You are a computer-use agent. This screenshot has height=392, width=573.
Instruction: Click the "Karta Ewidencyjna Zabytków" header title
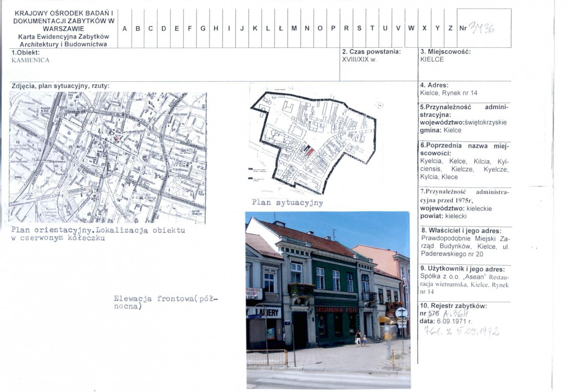pyautogui.click(x=64, y=37)
